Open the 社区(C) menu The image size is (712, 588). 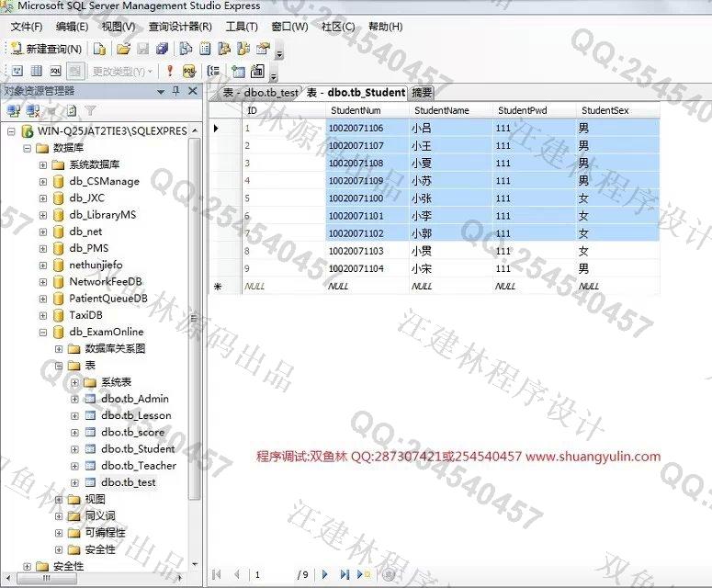click(x=338, y=27)
